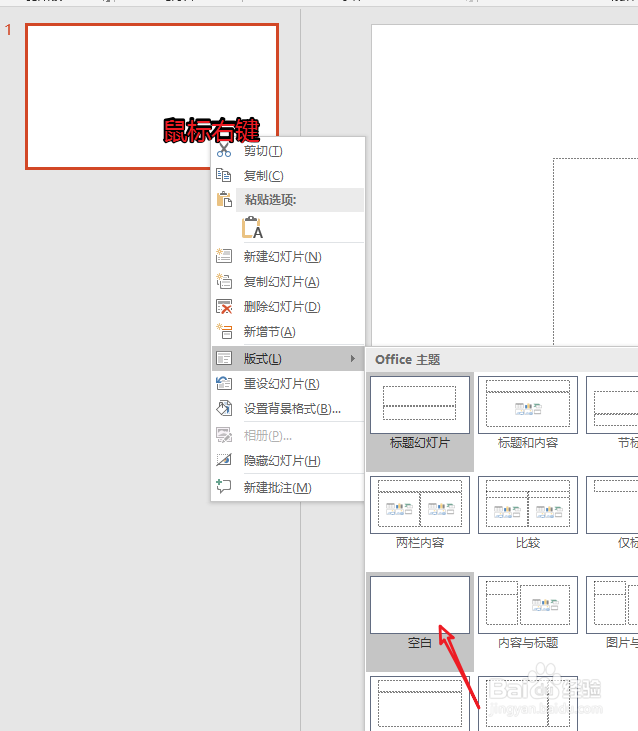
Task: Click the New Slide icon
Action: pyautogui.click(x=224, y=256)
